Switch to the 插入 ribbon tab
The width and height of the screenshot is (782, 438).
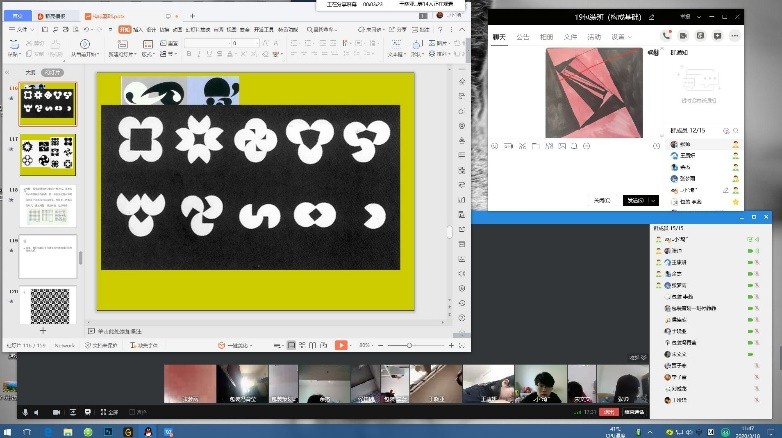[x=139, y=30]
